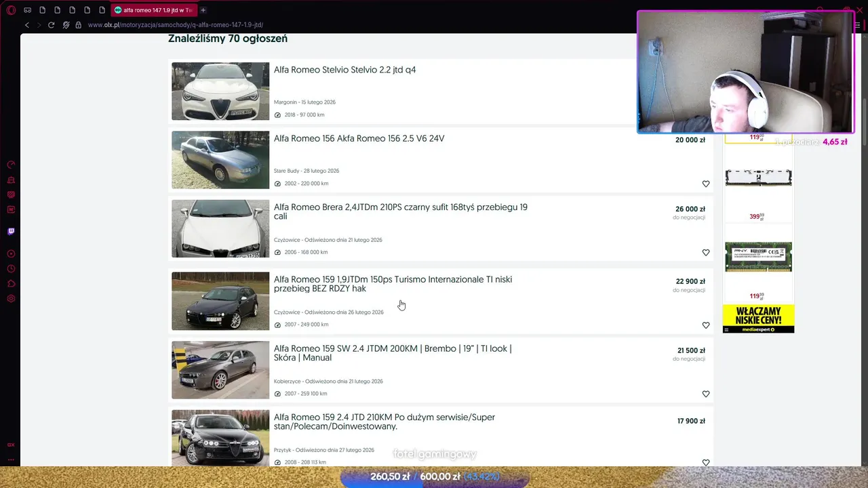Open the Player panel in sidebar

pos(11,254)
